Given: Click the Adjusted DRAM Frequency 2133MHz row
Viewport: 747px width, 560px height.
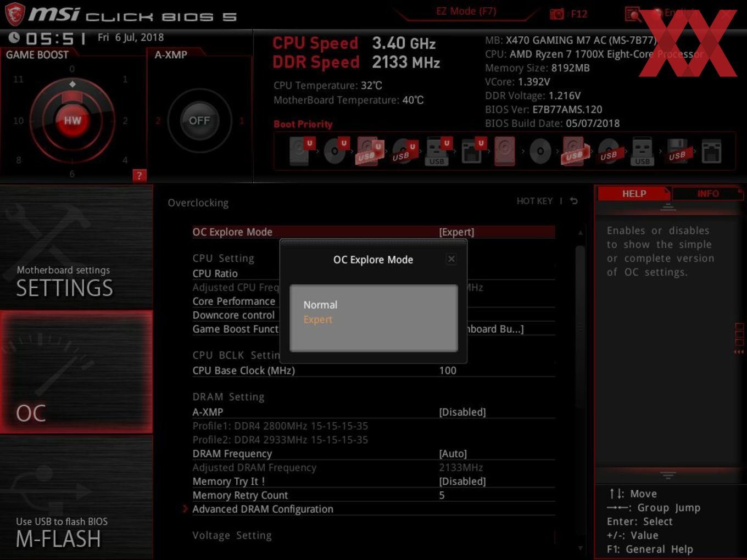Looking at the screenshot, I should (x=374, y=467).
